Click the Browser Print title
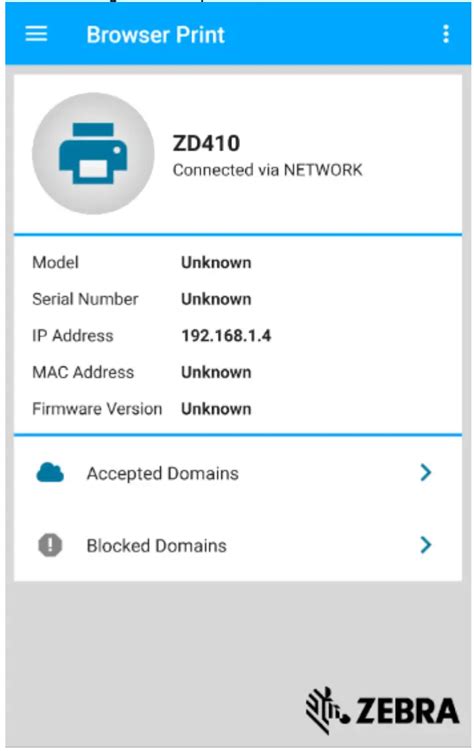 pos(156,35)
